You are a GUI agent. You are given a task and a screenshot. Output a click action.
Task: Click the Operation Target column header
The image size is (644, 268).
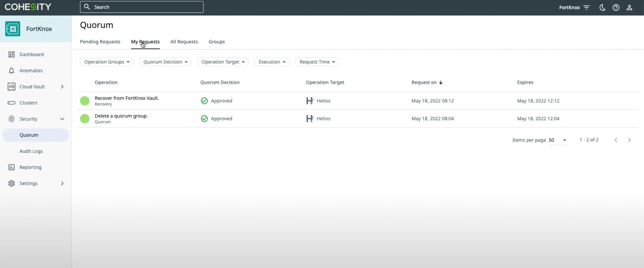coord(325,82)
